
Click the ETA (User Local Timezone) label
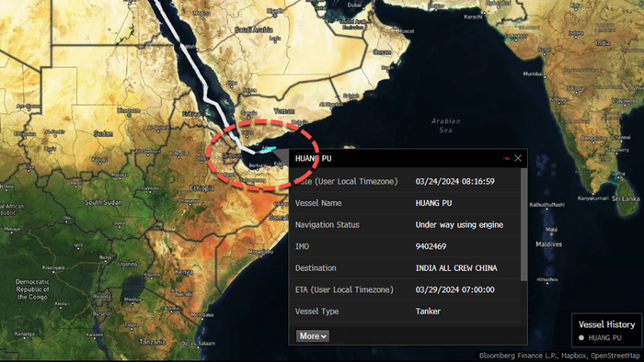344,289
